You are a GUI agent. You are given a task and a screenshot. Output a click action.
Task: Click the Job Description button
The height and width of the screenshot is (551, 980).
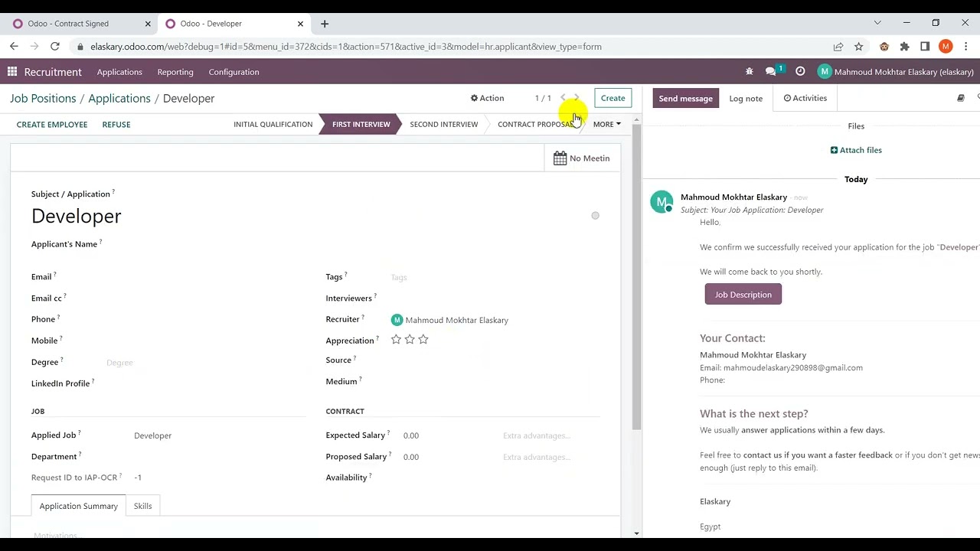click(x=743, y=295)
